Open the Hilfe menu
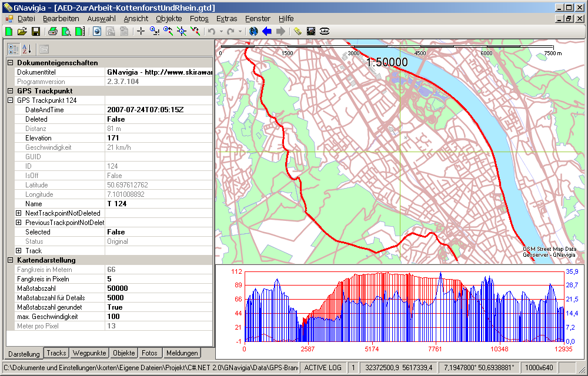Viewport: 588px width, 376px height. point(286,18)
